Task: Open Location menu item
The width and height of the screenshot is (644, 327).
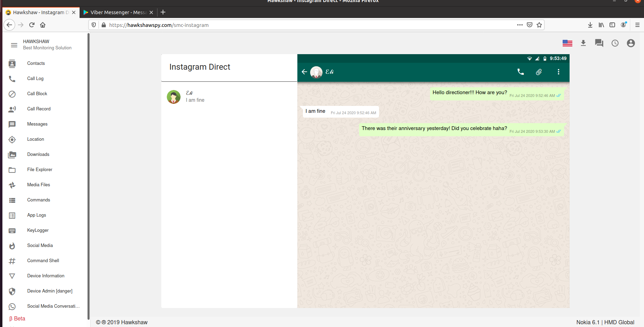Action: [x=35, y=139]
